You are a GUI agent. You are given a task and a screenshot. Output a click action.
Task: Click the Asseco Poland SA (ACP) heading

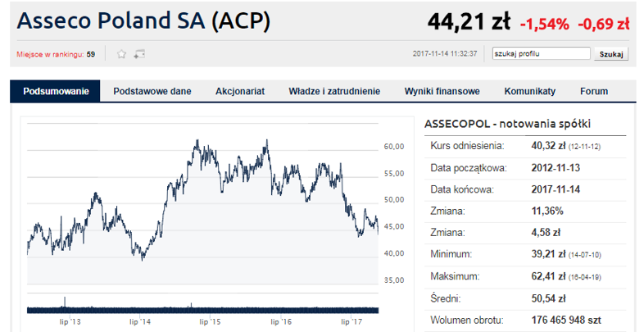click(x=143, y=20)
